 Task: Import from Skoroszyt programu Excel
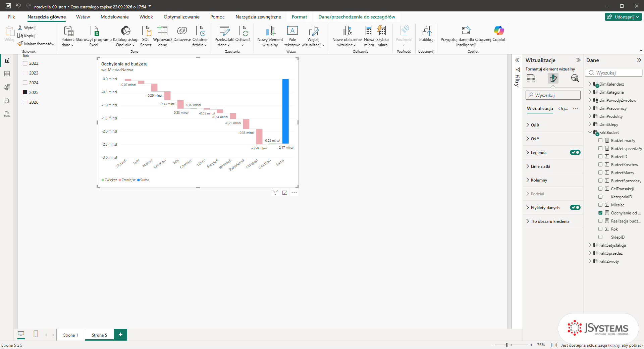pos(94,36)
